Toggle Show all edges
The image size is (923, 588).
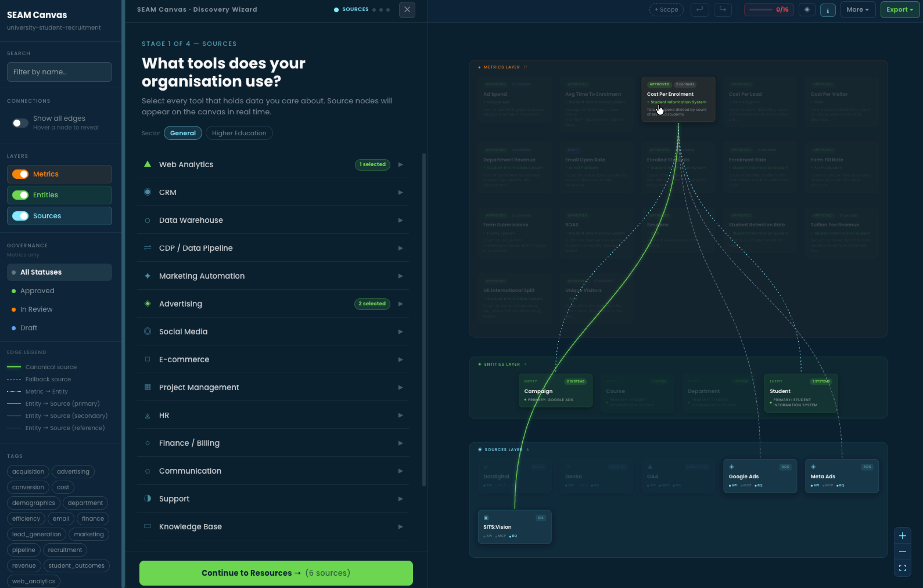20,122
